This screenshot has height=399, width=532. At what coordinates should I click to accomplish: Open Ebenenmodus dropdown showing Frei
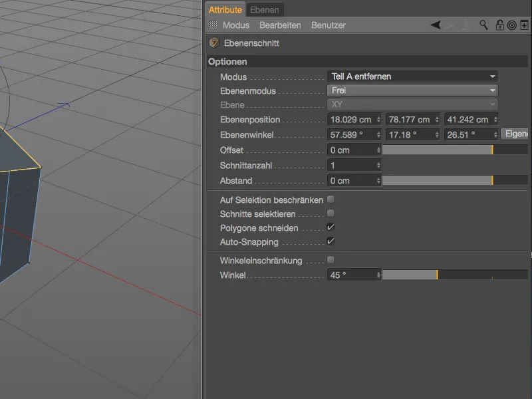(x=412, y=90)
